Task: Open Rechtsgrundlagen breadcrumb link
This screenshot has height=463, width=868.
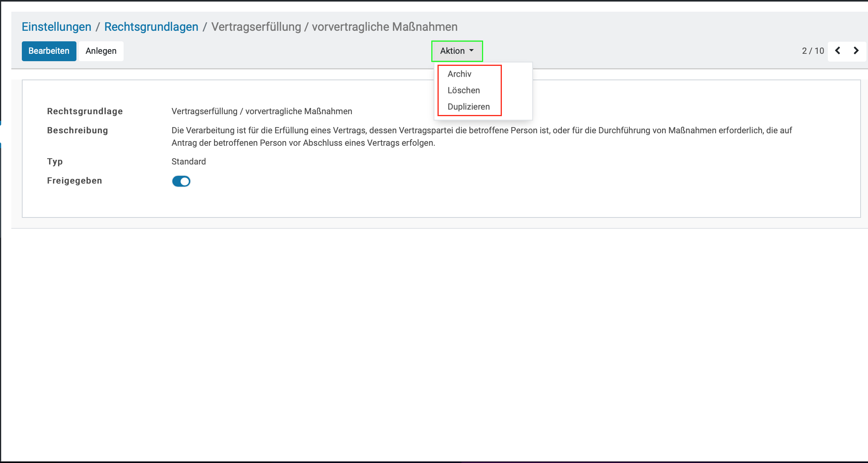Action: [x=151, y=27]
